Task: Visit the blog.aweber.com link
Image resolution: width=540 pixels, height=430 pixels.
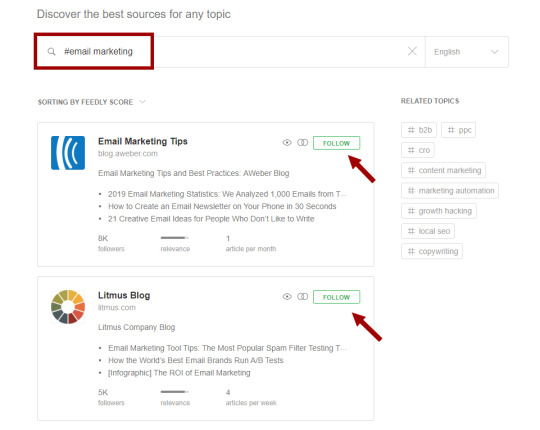Action: click(x=128, y=154)
